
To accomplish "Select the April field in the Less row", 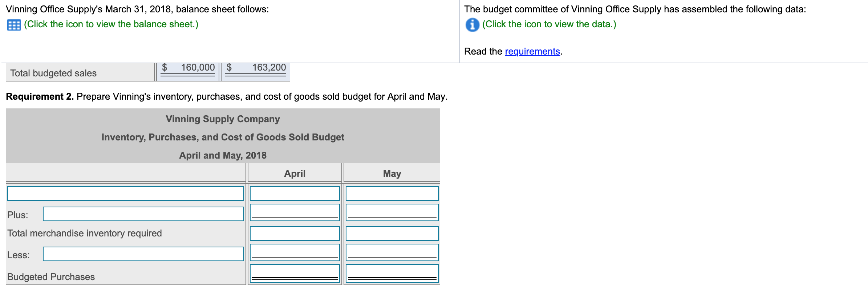I will click(295, 252).
